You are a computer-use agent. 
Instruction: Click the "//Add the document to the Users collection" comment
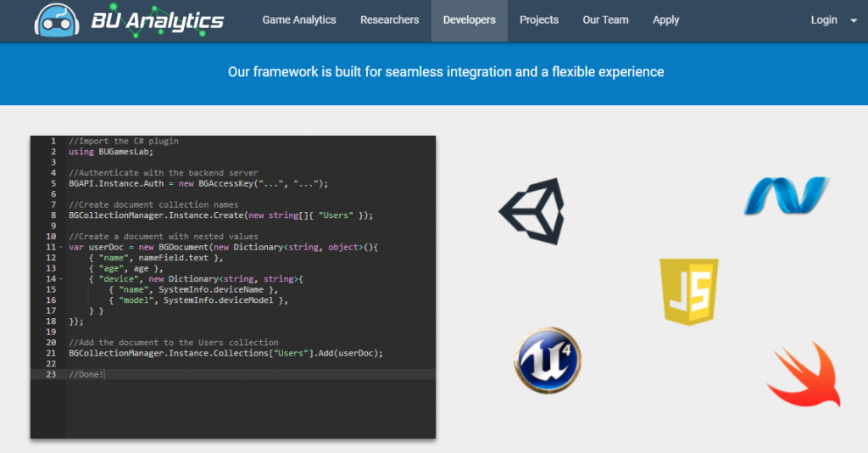tap(173, 343)
